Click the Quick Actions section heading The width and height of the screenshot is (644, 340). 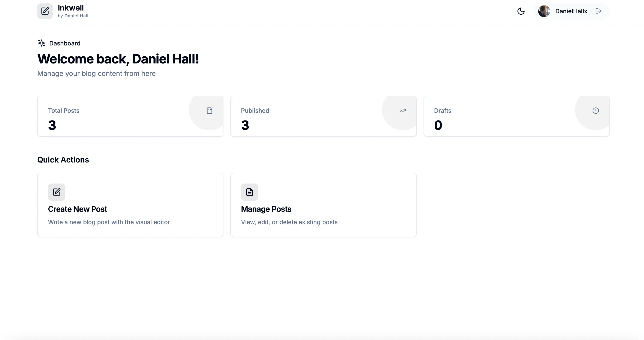pos(63,160)
